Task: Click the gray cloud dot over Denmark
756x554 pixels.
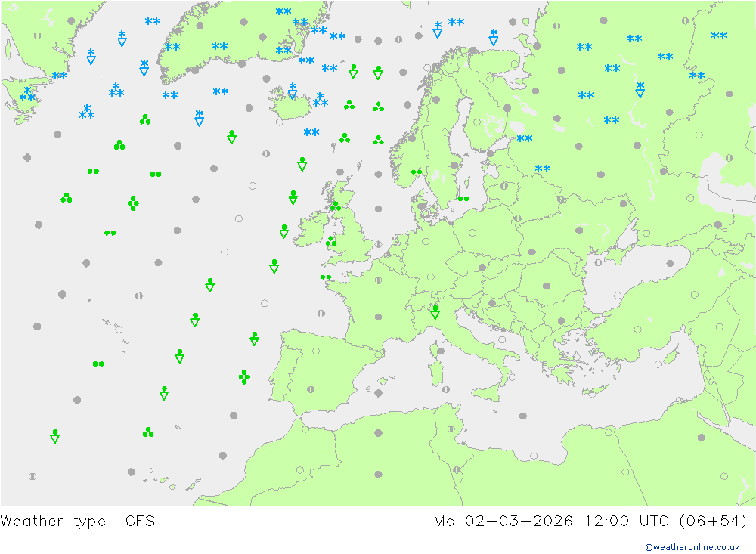Action: (422, 206)
